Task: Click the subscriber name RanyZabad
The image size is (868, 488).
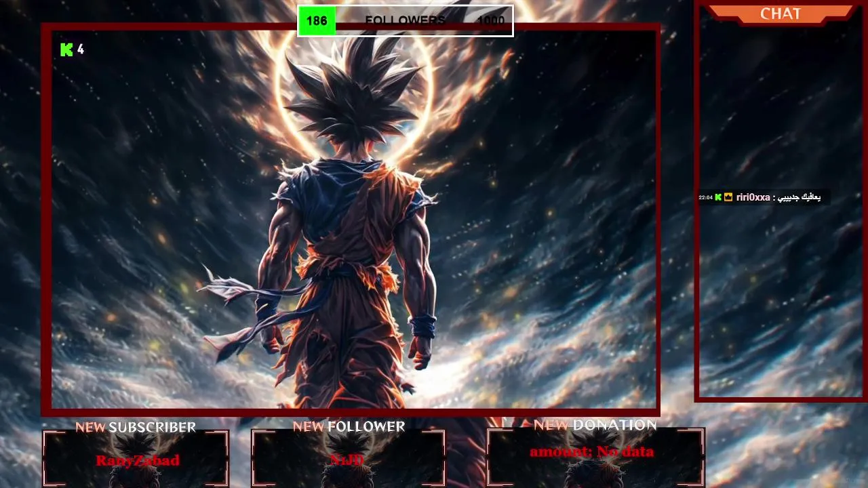Action: pos(138,461)
